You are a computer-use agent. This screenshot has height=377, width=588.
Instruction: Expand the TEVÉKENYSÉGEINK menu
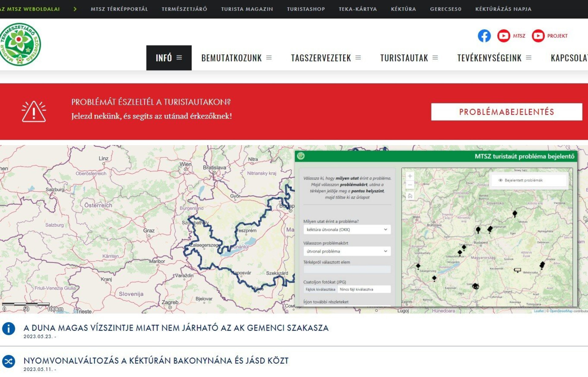click(494, 58)
